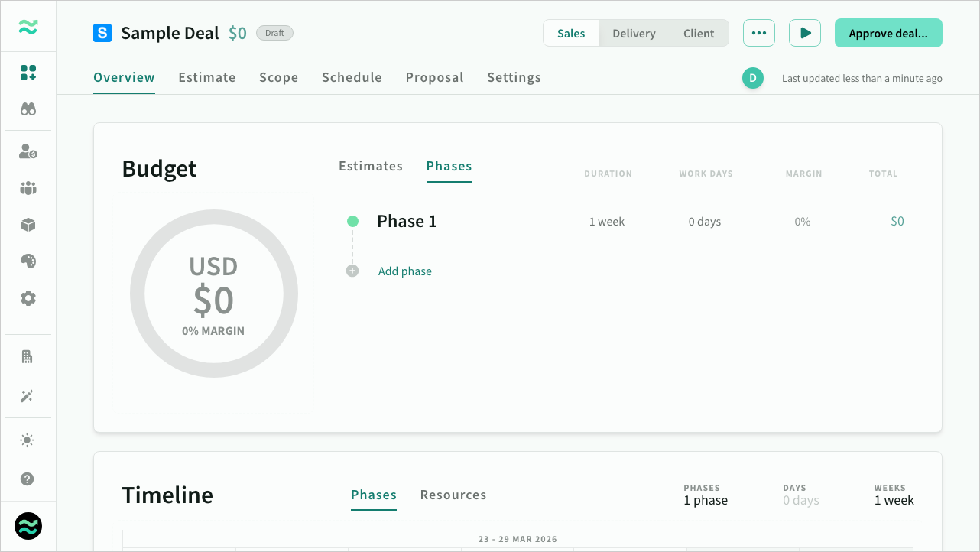
Task: Open the person with dollar sidebar icon
Action: [28, 151]
